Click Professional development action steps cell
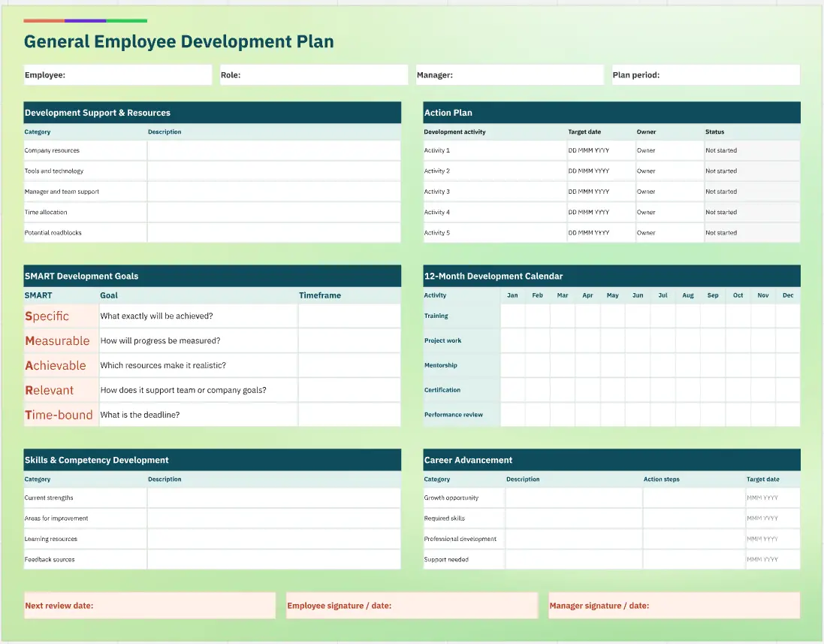Viewport: 824px width, 644px height. point(694,539)
